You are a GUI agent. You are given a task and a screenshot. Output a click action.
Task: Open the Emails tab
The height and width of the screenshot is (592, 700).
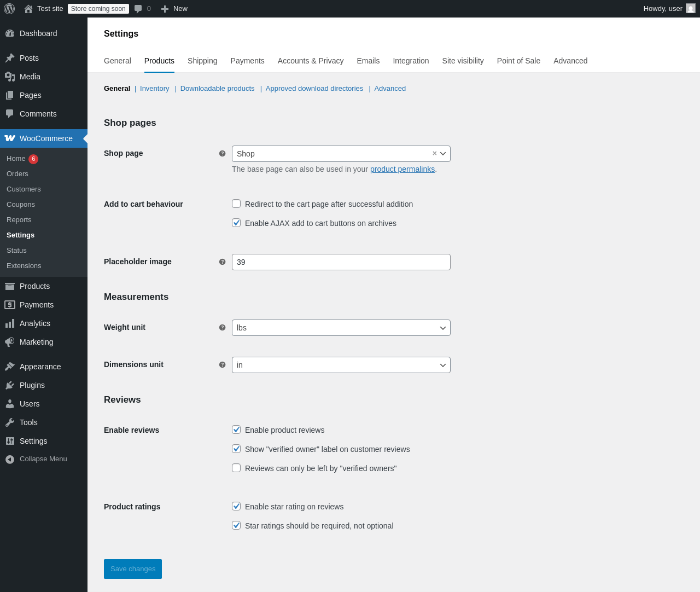click(368, 61)
